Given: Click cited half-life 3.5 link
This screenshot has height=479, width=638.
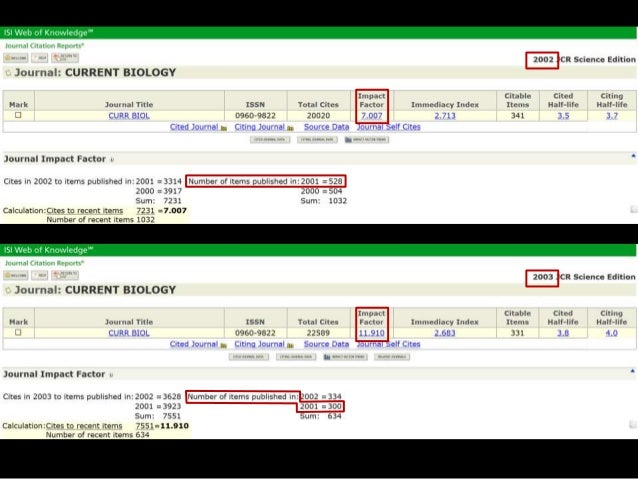Looking at the screenshot, I should (563, 116).
